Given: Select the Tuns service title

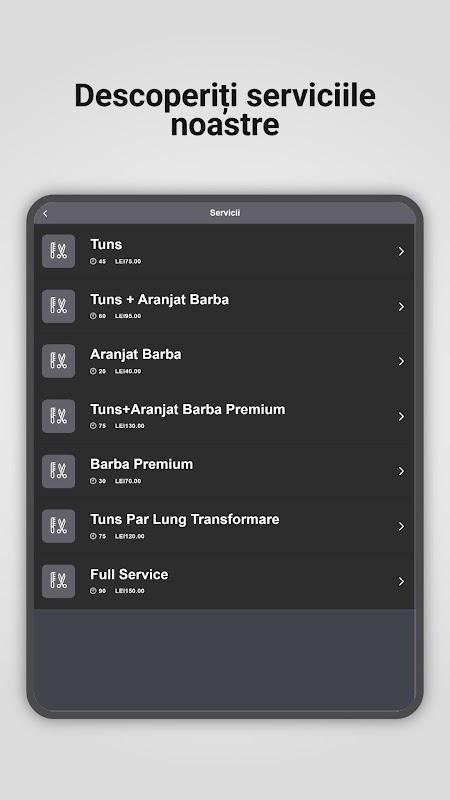Looking at the screenshot, I should 106,244.
